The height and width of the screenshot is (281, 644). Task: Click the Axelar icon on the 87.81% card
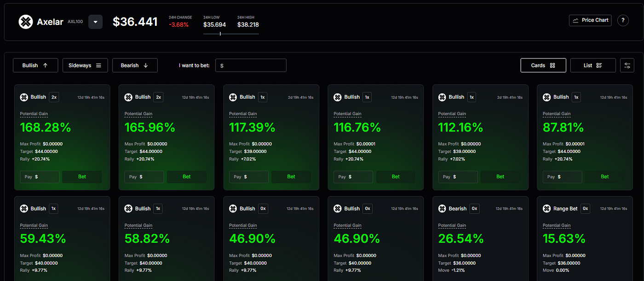[546, 97]
